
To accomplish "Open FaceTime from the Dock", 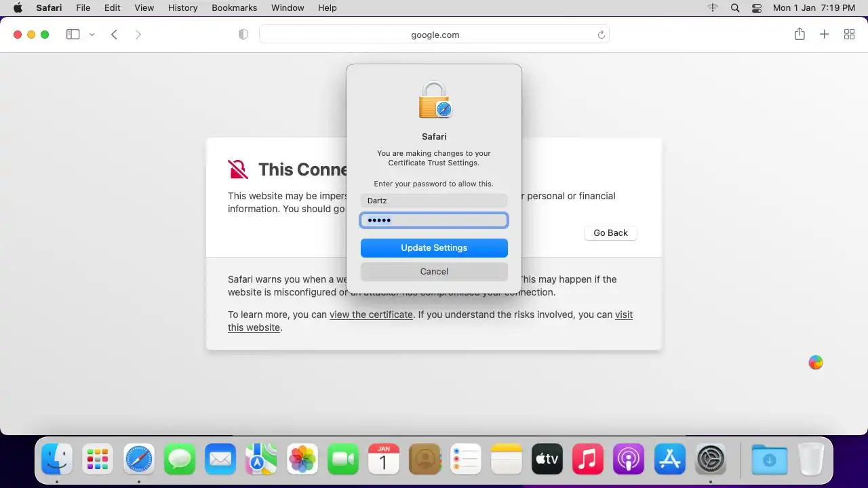I will (343, 460).
